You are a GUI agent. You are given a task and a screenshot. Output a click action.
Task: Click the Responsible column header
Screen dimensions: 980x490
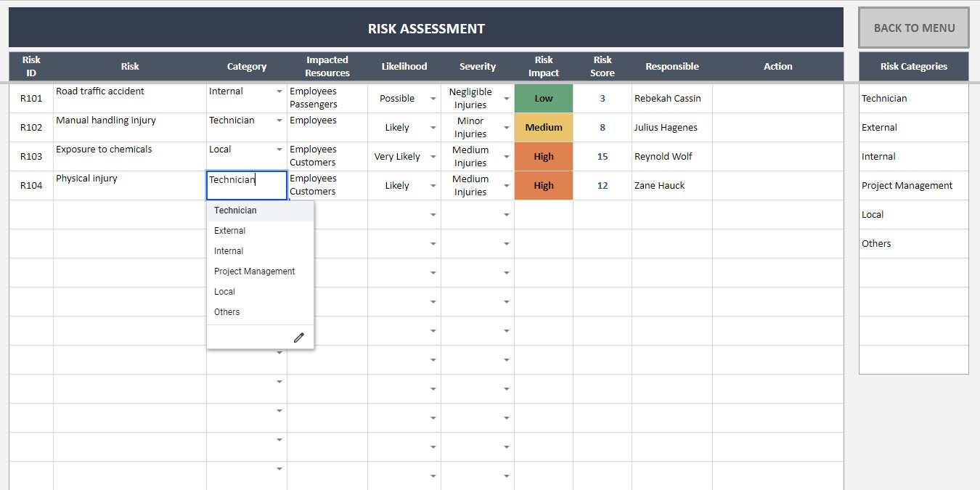pyautogui.click(x=672, y=66)
